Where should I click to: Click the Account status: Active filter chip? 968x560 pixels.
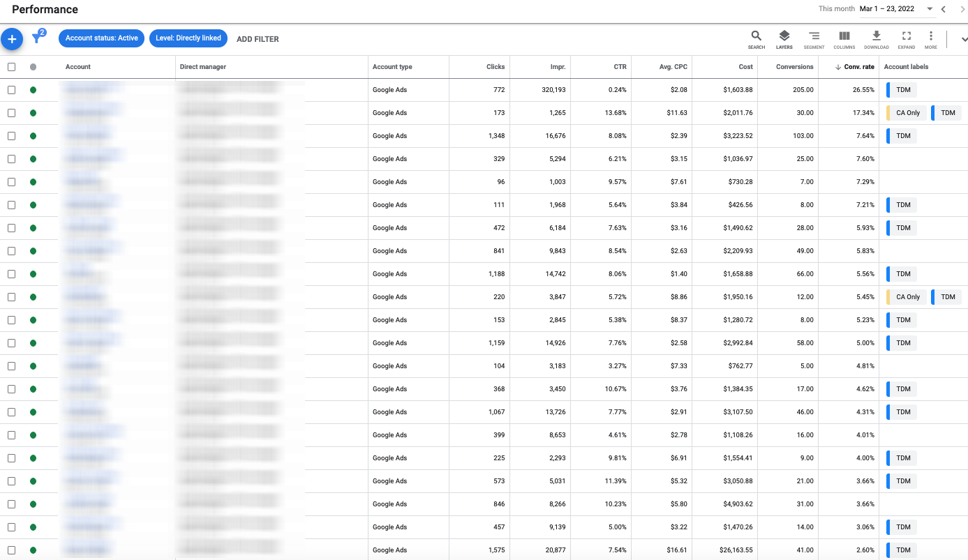102,38
